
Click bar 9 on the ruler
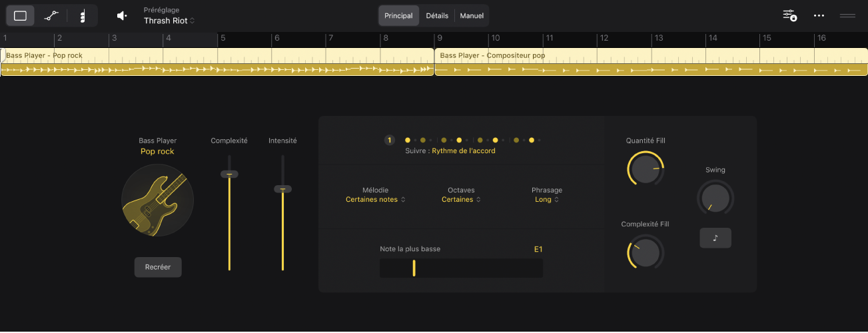440,39
